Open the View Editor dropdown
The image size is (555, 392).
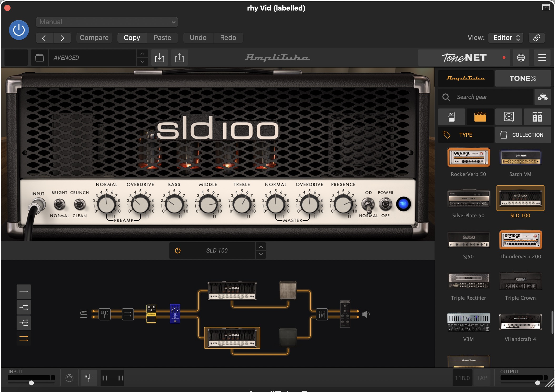click(506, 38)
